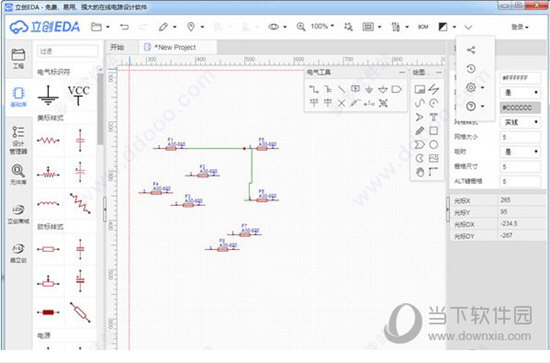
Task: Minimize the 绘图 drawing tools panel
Action: pyautogui.click(x=439, y=72)
